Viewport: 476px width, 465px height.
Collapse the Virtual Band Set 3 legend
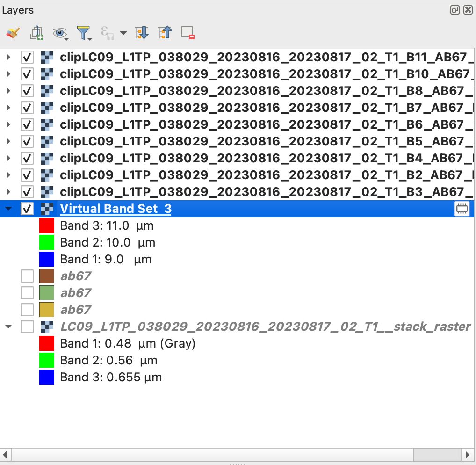coord(8,209)
